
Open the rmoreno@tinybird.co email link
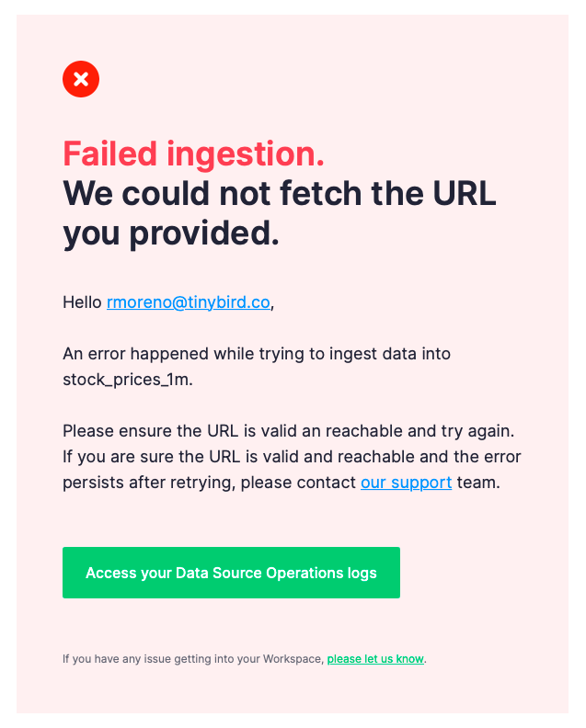coord(189,302)
